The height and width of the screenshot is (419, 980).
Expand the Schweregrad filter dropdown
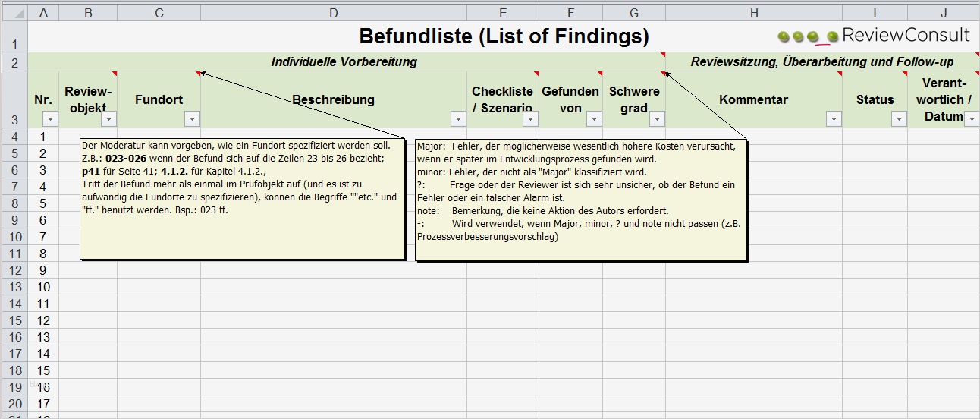pos(657,118)
